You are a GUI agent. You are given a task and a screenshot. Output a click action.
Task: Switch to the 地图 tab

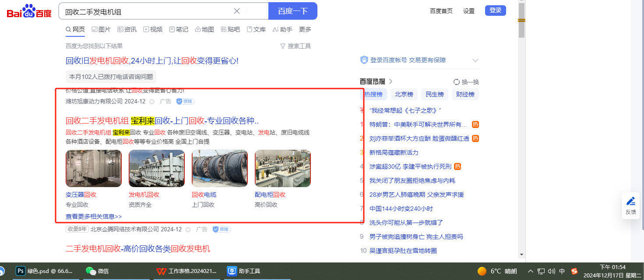[x=204, y=29]
